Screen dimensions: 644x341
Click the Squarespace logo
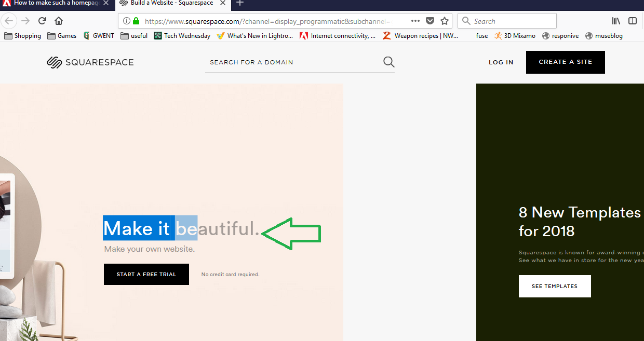point(90,62)
